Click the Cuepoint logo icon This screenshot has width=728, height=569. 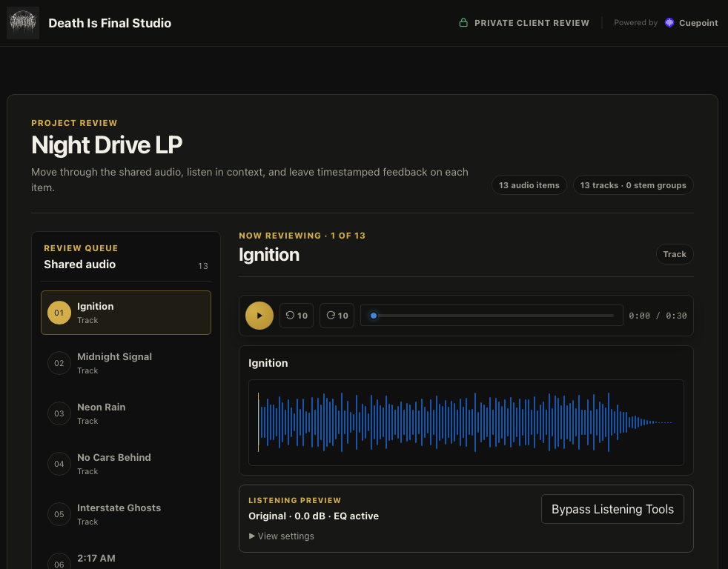tap(669, 23)
